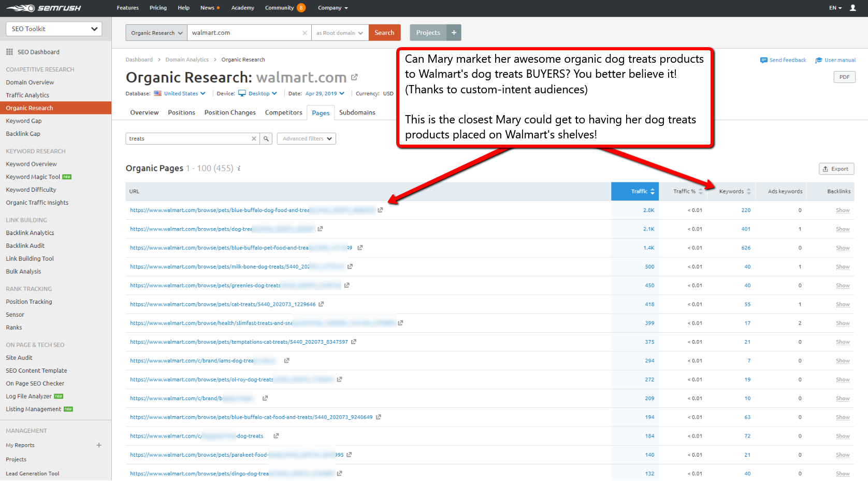Image resolution: width=868 pixels, height=481 pixels.
Task: Click the plus button beside Projects
Action: pyautogui.click(x=454, y=33)
